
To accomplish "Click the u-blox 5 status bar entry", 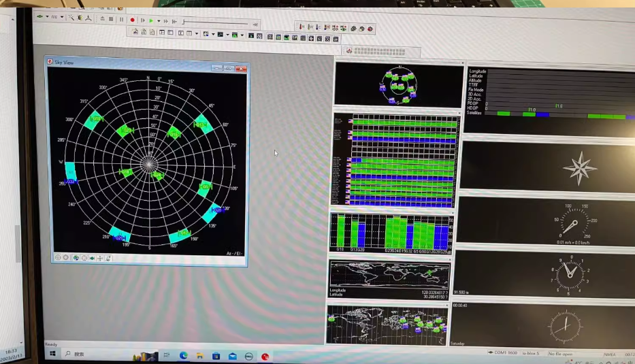I will [x=531, y=353].
